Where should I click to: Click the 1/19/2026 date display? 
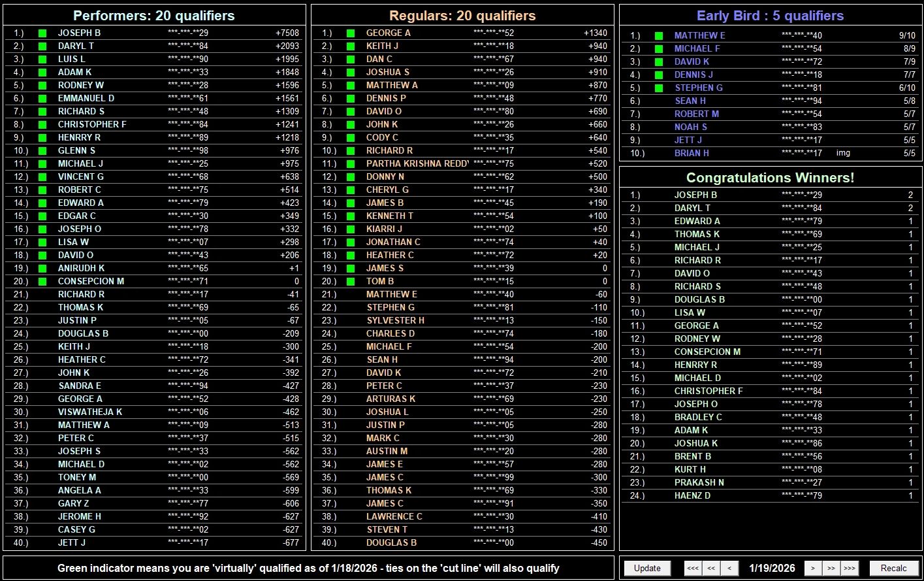771,568
